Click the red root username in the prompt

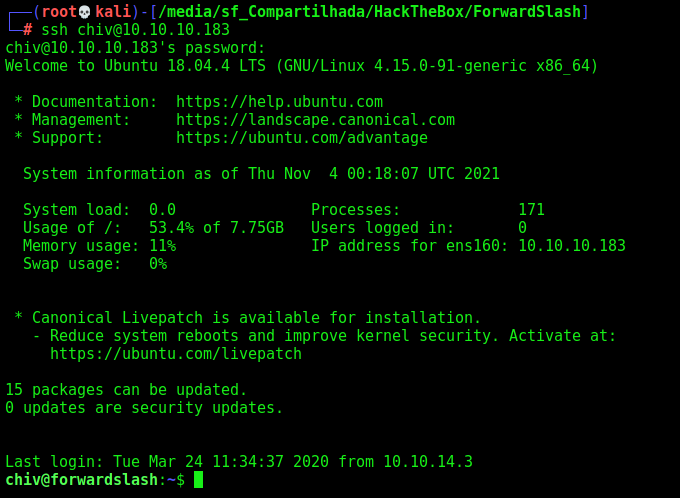pos(59,12)
